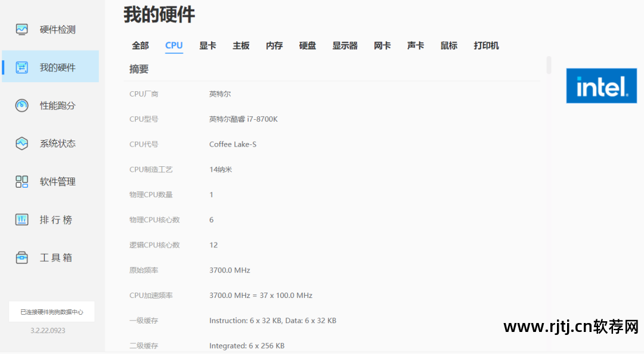Screen dimensions: 644x354
Task: Click the 排行榜 chart icon
Action: pos(22,220)
